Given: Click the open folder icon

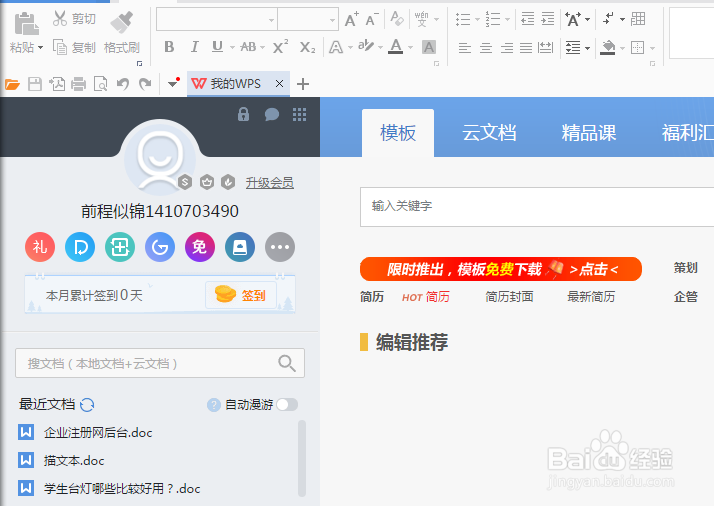Looking at the screenshot, I should [x=12, y=84].
